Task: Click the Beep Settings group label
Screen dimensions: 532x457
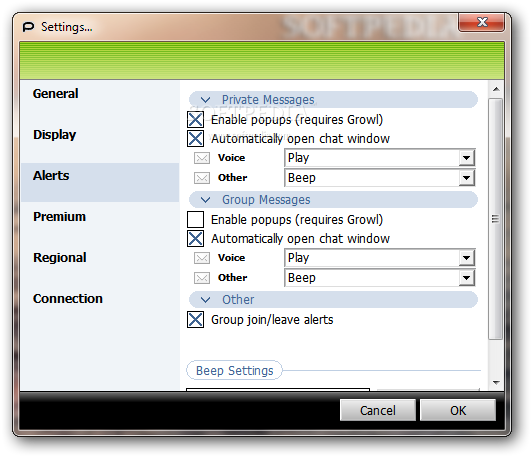Action: [234, 370]
